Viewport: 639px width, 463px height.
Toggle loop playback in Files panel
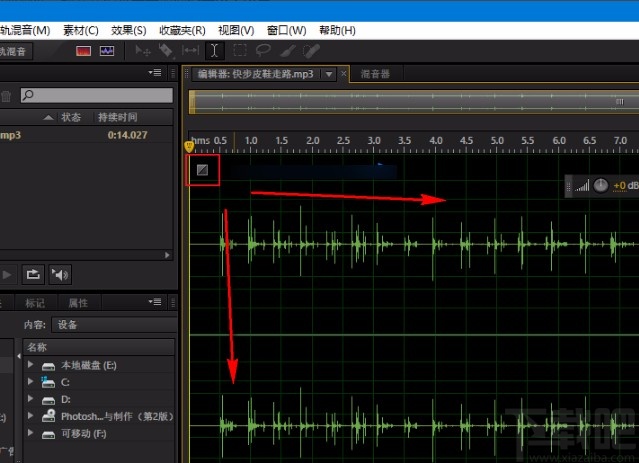coord(33,274)
